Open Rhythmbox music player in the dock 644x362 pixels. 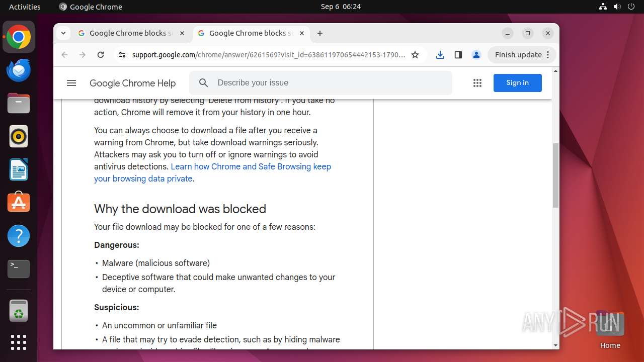pos(19,136)
